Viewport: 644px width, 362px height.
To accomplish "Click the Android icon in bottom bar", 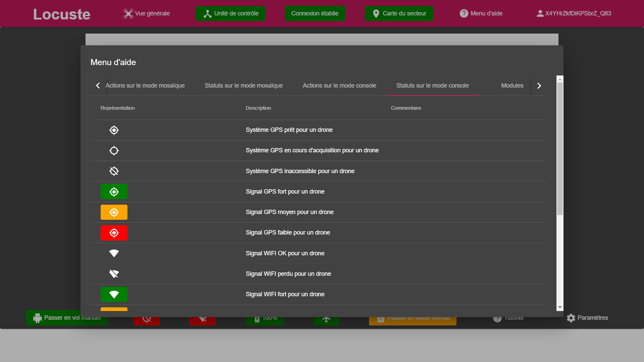I will [x=38, y=318].
